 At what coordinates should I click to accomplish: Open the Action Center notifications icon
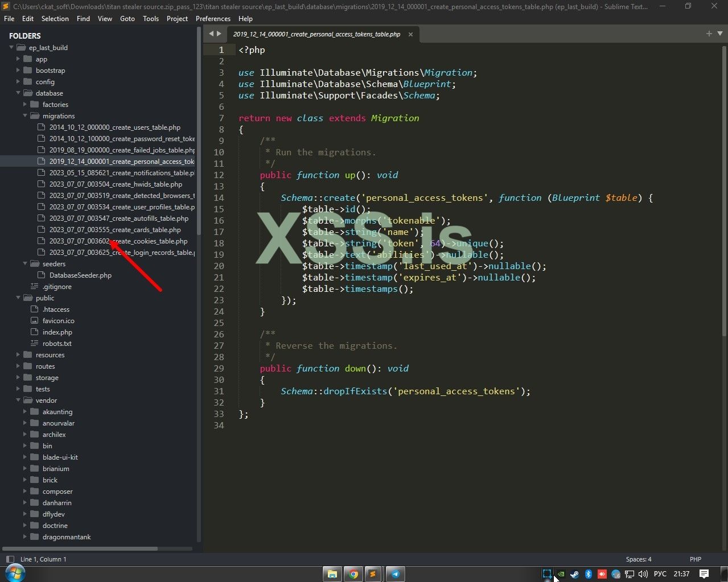point(704,573)
